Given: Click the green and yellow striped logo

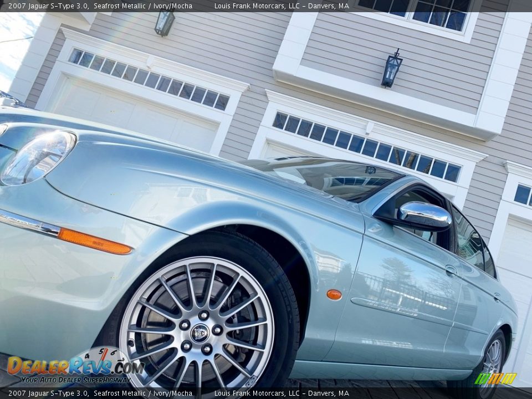Looking at the screenshot, I should (x=495, y=378).
